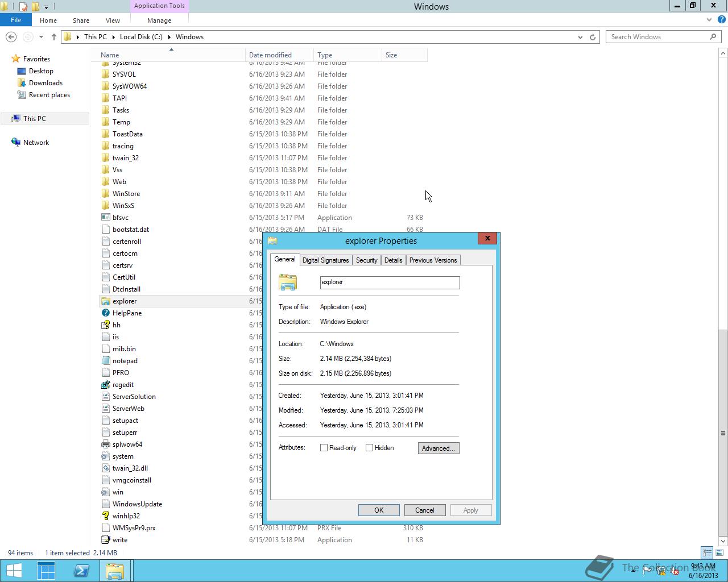
Task: Click the Up one level arrow
Action: click(x=53, y=37)
